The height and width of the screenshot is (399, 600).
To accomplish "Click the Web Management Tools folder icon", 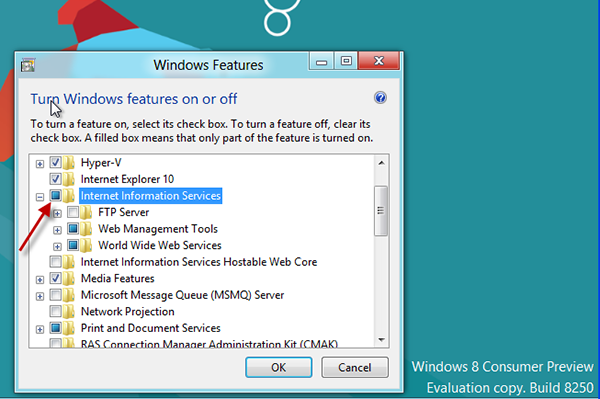I will click(86, 229).
